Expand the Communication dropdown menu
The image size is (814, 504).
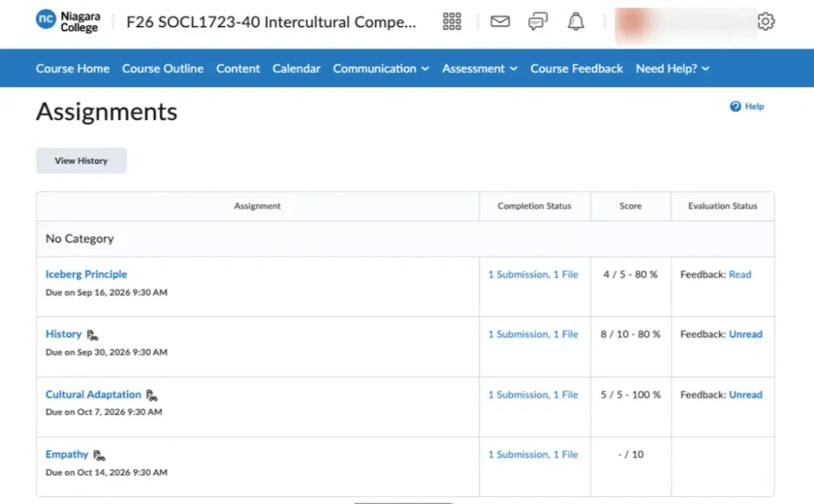point(381,68)
